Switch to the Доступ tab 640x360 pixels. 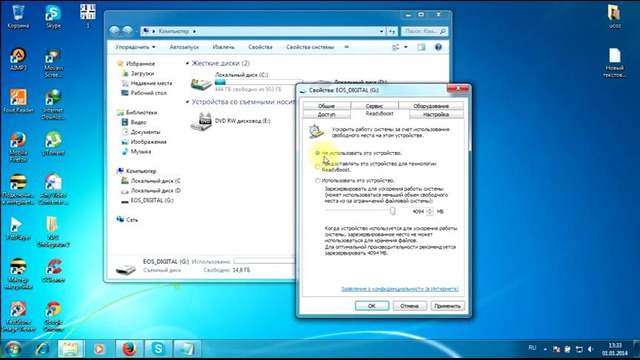point(327,115)
